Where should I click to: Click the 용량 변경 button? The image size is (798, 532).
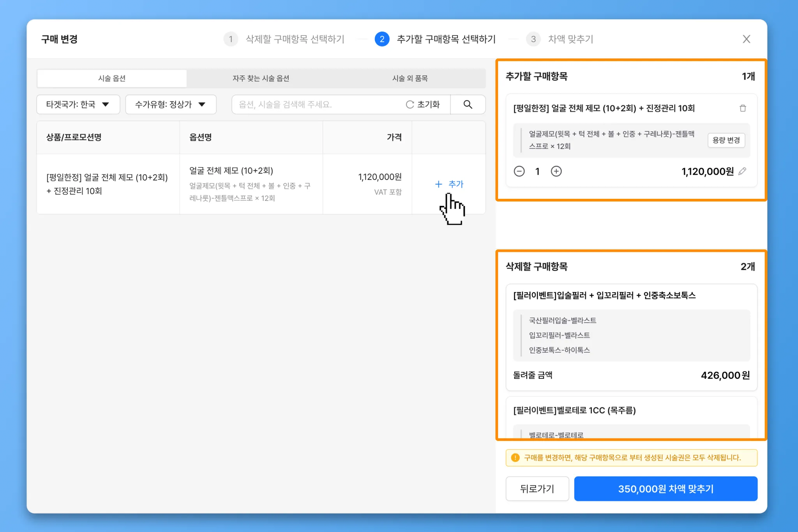click(x=726, y=140)
